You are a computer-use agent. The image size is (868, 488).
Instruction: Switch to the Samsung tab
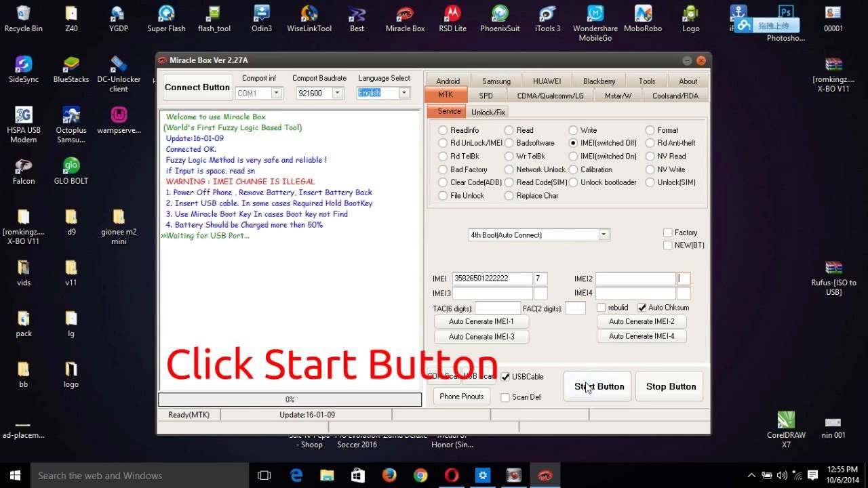pyautogui.click(x=496, y=81)
